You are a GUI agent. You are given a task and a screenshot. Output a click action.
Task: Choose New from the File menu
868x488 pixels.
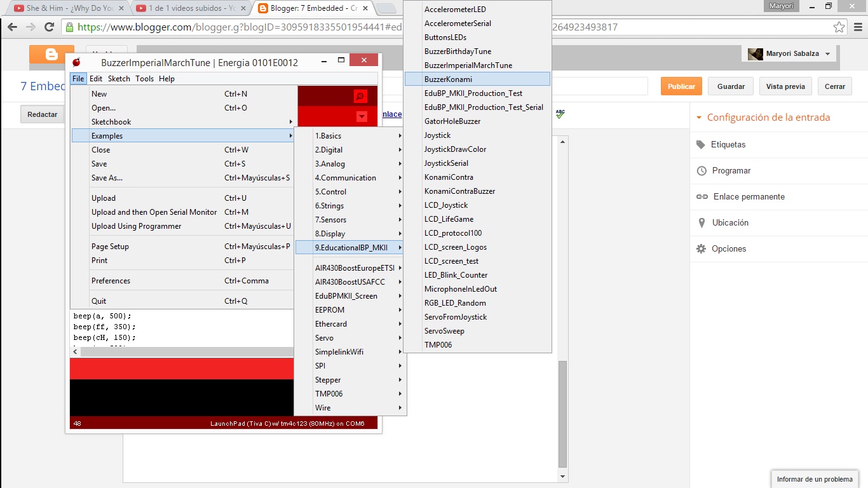coord(183,94)
